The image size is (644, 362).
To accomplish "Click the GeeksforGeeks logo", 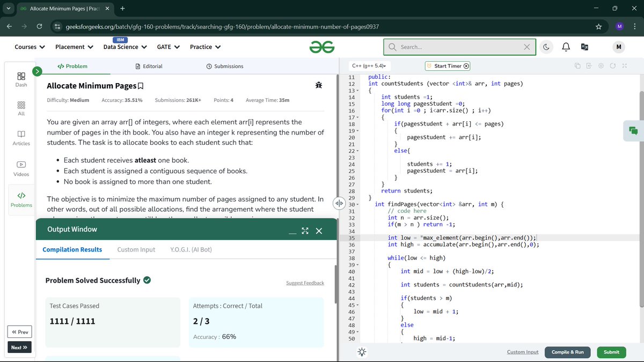I will [322, 47].
